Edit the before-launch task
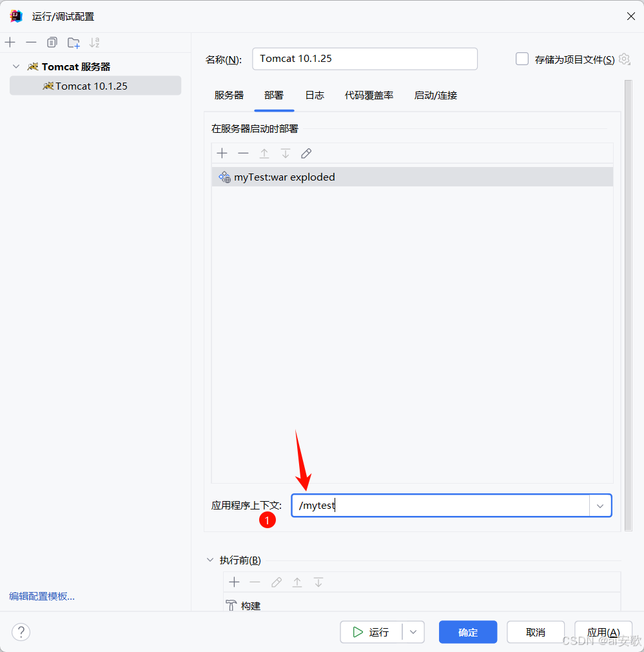The width and height of the screenshot is (644, 652). pyautogui.click(x=277, y=582)
